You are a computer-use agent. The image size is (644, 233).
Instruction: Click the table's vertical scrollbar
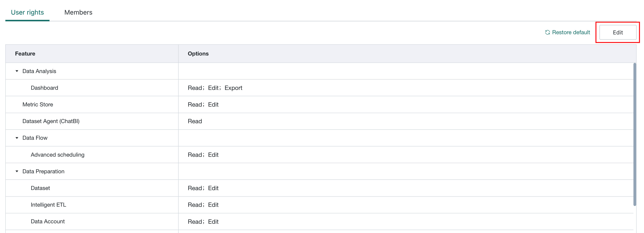click(x=634, y=134)
